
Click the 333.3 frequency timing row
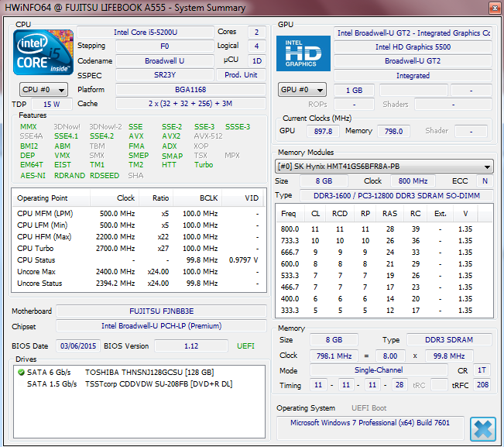pos(384,311)
